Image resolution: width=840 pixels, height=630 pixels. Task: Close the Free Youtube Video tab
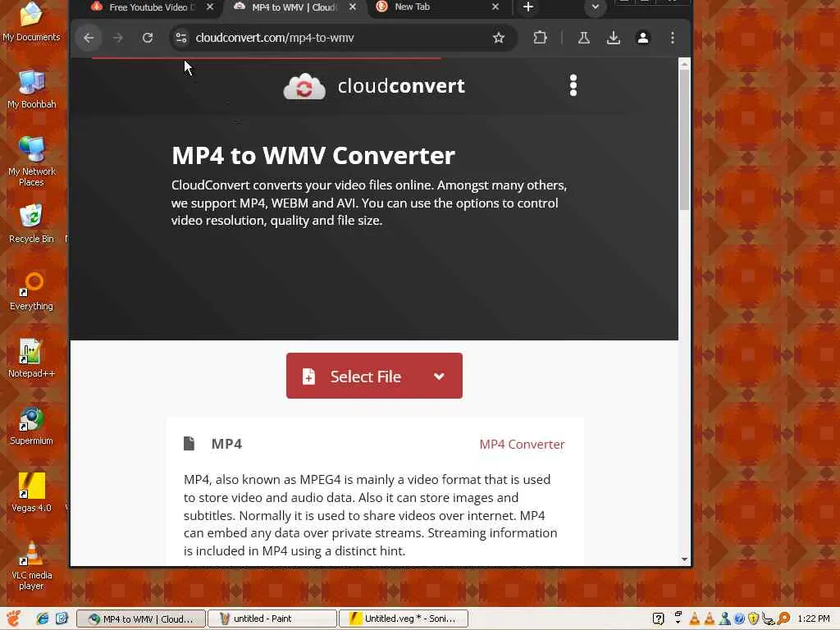(210, 7)
